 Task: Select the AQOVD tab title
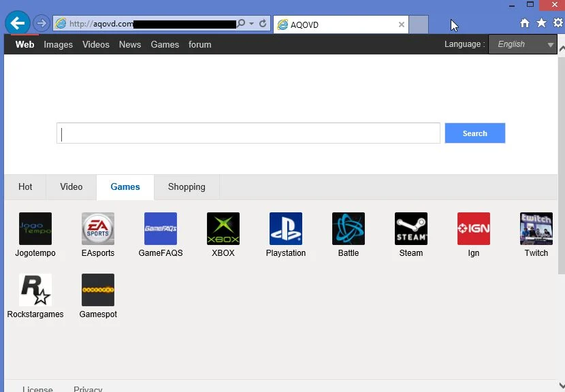coord(304,25)
